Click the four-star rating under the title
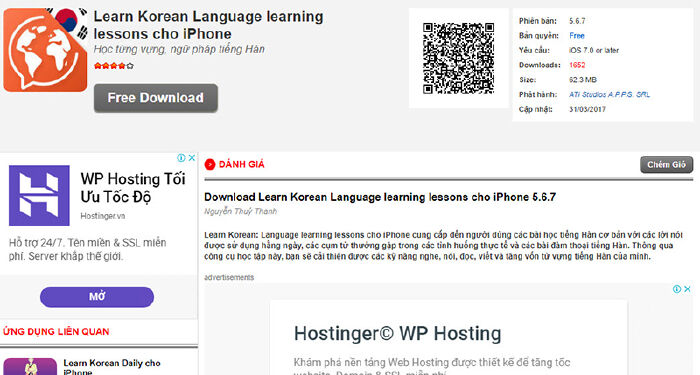 pos(113,66)
